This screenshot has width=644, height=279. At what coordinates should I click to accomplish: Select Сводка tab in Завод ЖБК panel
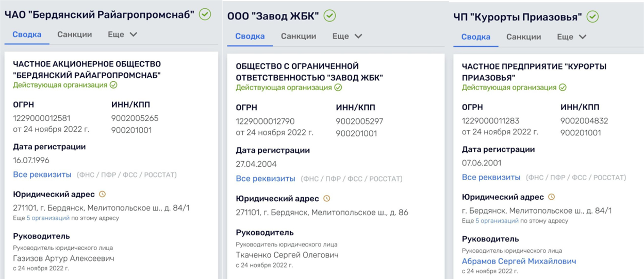250,37
